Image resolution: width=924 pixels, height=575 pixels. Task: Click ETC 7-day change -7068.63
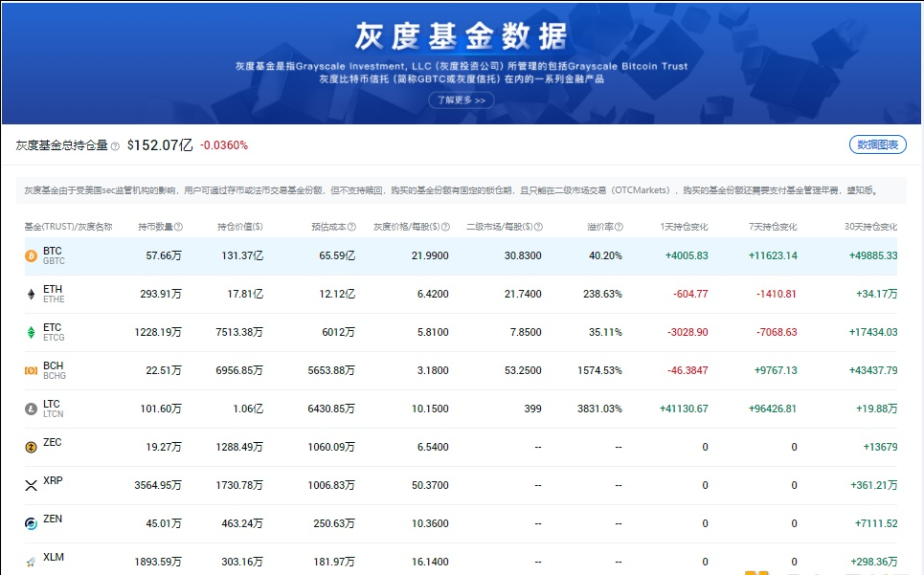click(x=777, y=333)
